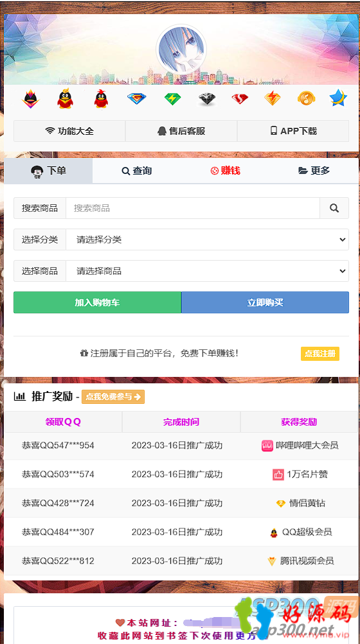Viewport: 360px width, 644px height.
Task: Click the thumbs-up 名片赞 icon
Action: [278, 474]
